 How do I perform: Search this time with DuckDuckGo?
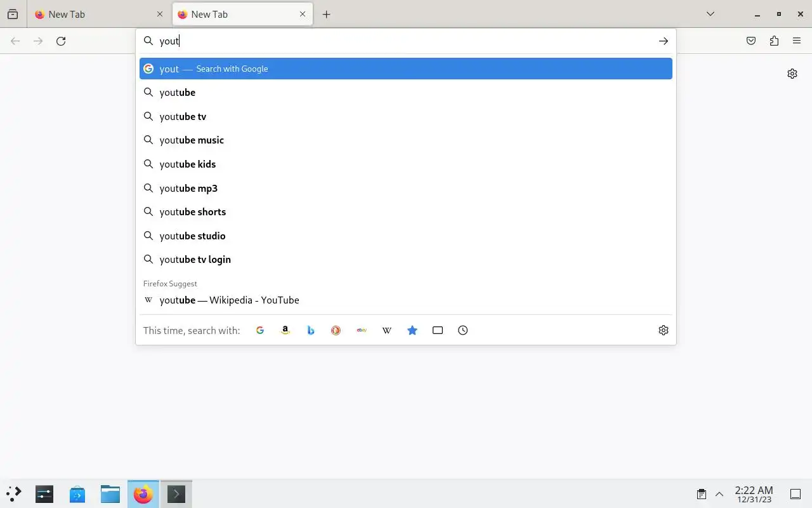336,330
